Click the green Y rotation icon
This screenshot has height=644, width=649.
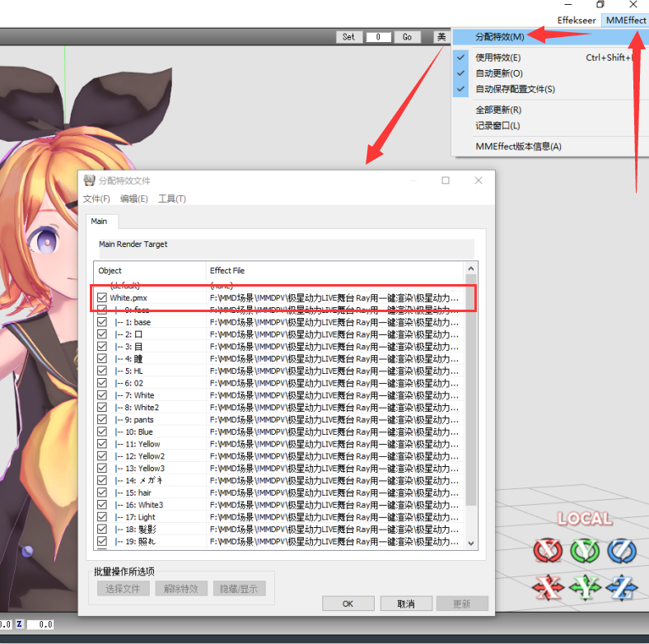point(585,551)
